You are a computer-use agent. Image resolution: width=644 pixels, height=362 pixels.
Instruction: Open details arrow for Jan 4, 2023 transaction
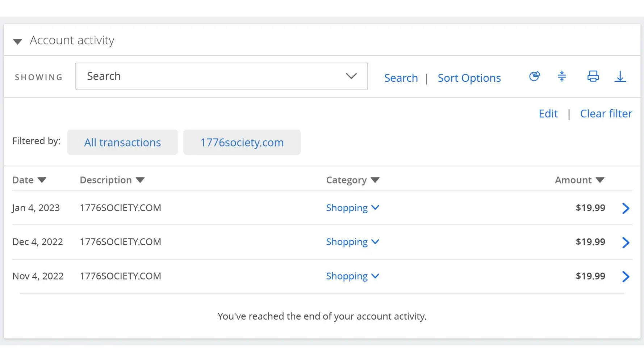pyautogui.click(x=626, y=208)
